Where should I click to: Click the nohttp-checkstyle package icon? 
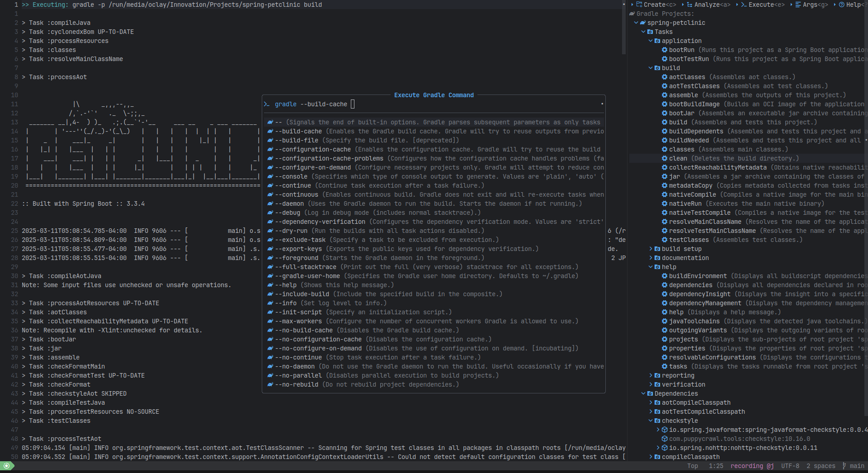point(665,448)
